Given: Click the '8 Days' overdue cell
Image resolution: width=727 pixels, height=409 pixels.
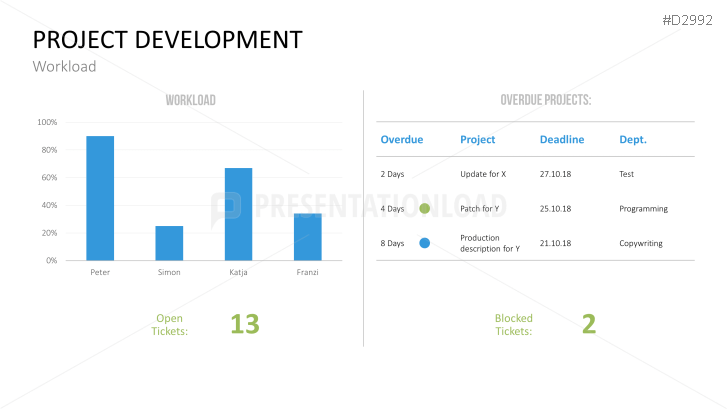Looking at the screenshot, I should (392, 243).
